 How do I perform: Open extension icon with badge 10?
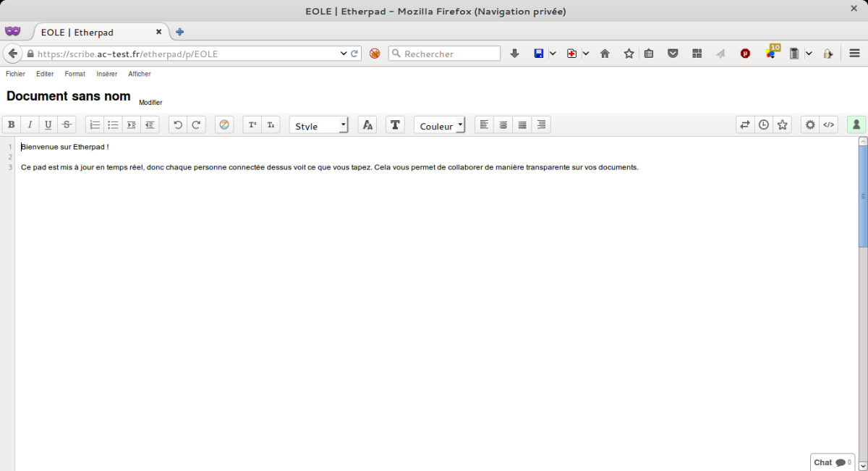(x=772, y=52)
